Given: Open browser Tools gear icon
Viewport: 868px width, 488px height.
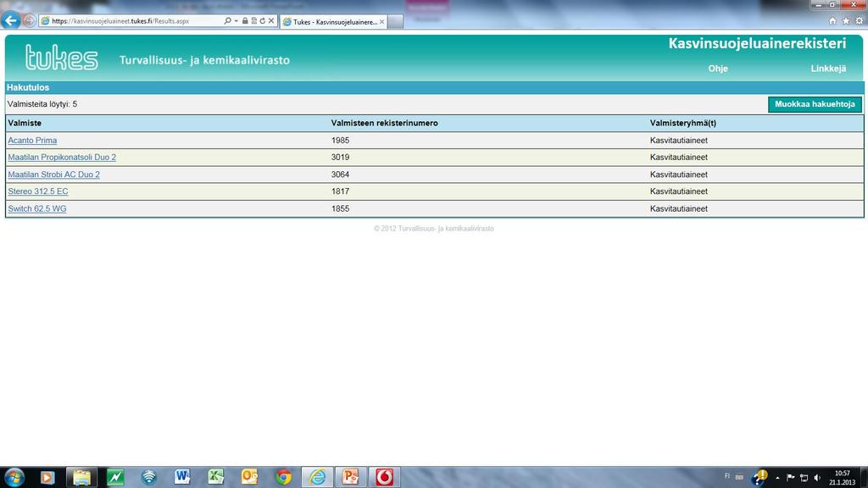Looking at the screenshot, I should (860, 20).
